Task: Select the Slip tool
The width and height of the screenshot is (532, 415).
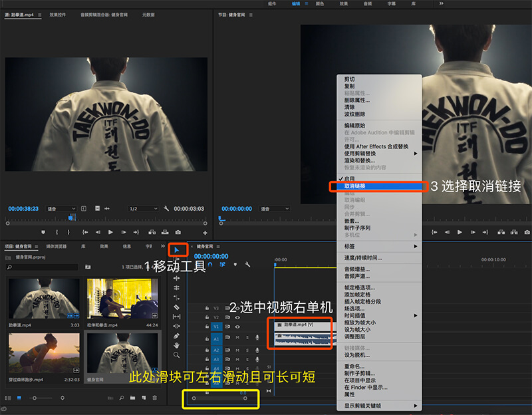Action: tap(176, 317)
